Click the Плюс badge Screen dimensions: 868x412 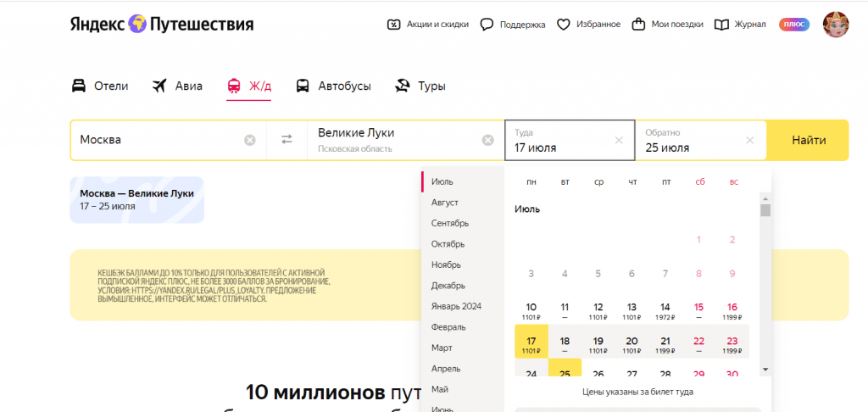793,25
